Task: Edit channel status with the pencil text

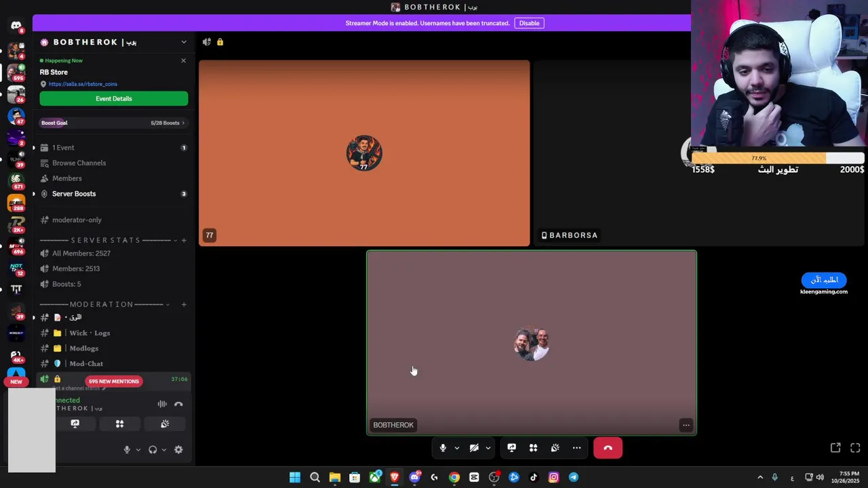Action: [80, 388]
